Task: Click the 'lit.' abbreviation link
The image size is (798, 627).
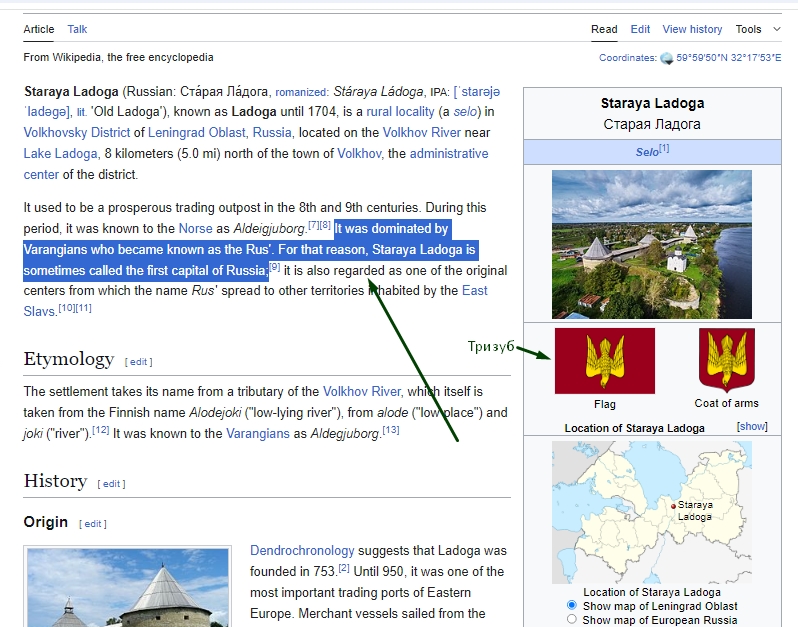Action: point(81,112)
